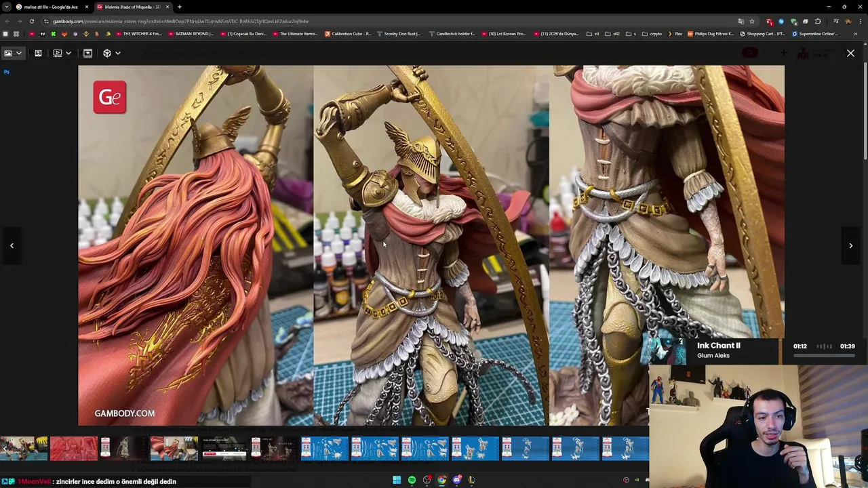Click the Photoshop 'Ps' icon at left edge
Screen dimensions: 868x488
coord(7,72)
